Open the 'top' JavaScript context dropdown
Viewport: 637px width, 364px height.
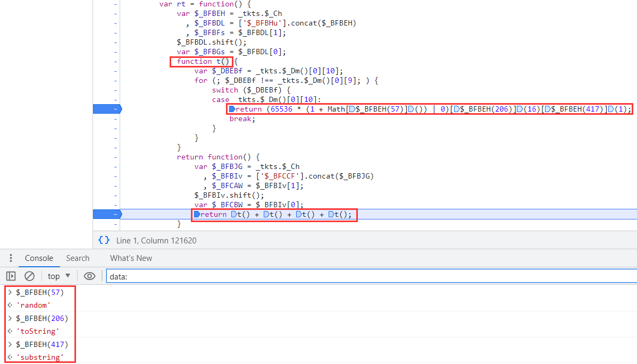[x=58, y=276]
